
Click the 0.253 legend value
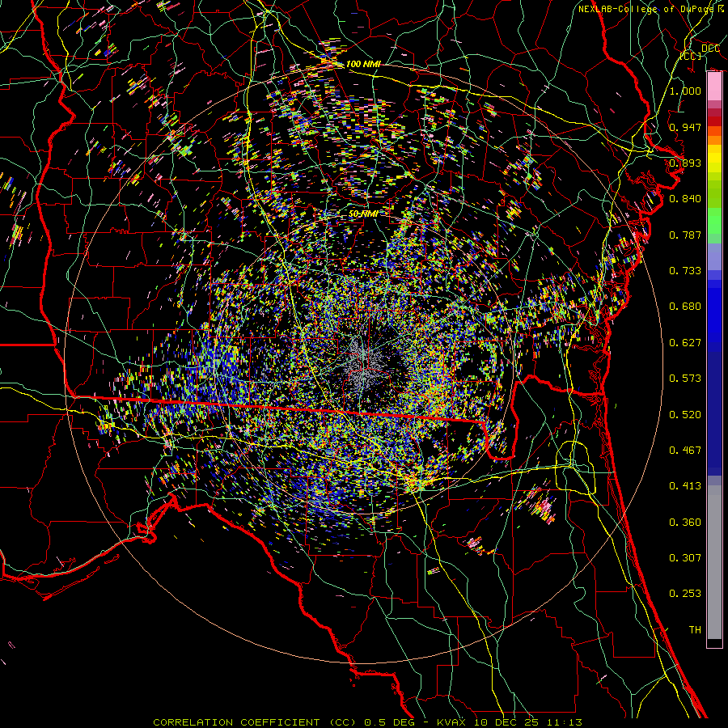[685, 594]
